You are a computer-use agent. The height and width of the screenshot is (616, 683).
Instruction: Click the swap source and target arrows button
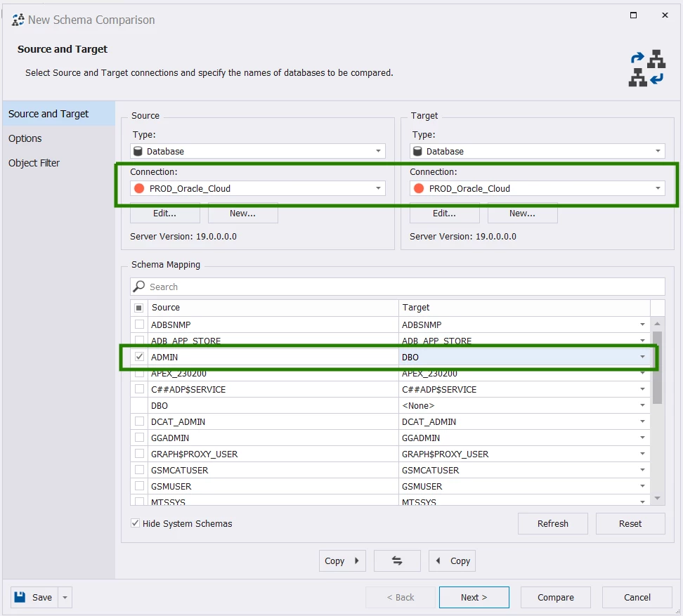[397, 561]
